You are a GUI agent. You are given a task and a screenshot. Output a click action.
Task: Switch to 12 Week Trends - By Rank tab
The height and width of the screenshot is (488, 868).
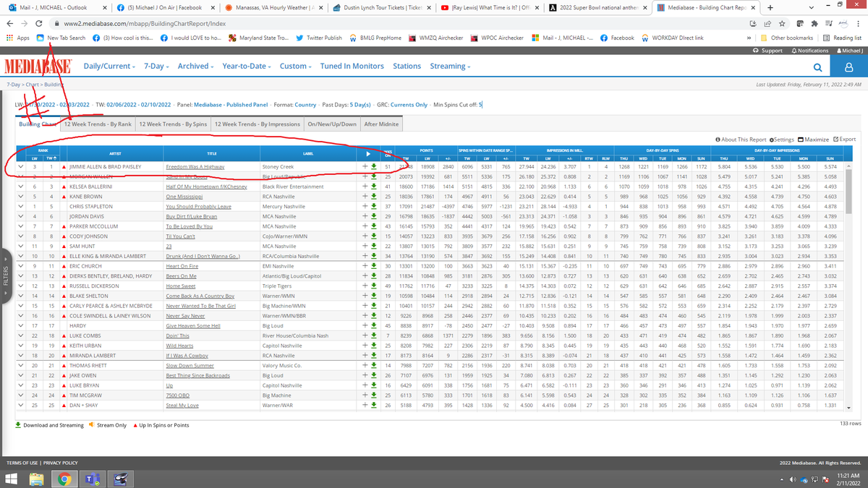98,124
